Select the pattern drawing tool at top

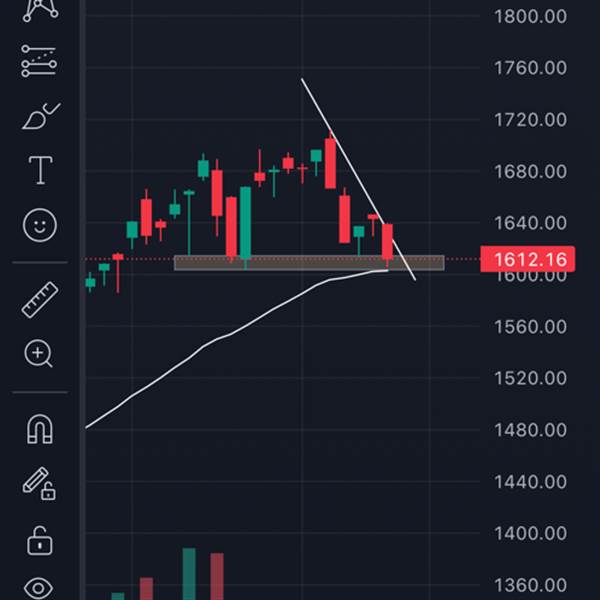pyautogui.click(x=40, y=10)
